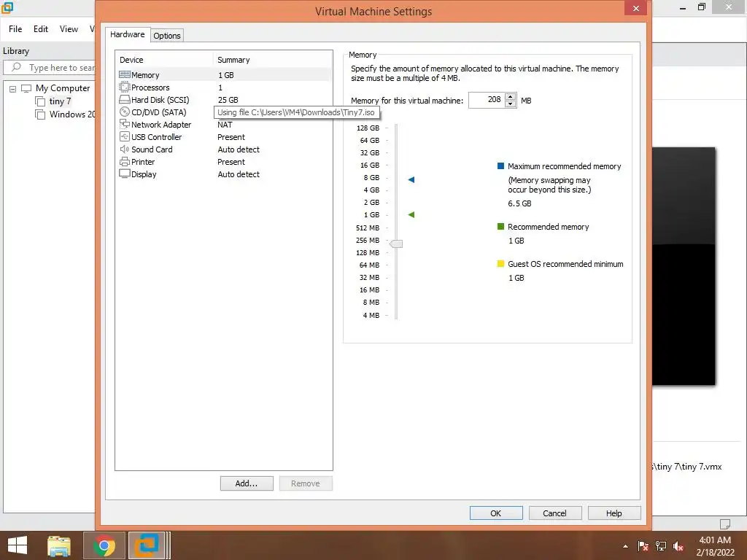Select the Printer device icon
747x560 pixels.
[x=124, y=161]
